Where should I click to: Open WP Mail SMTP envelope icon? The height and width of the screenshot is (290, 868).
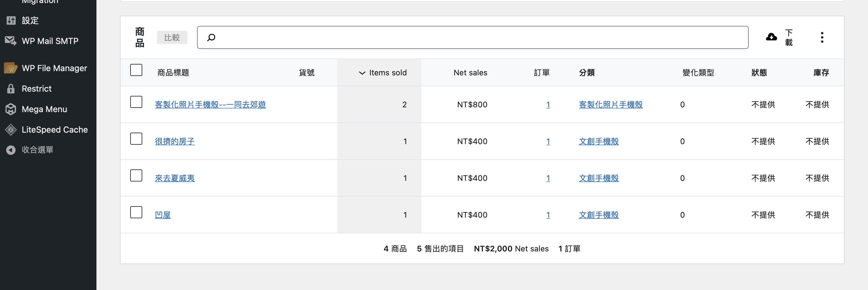point(11,41)
